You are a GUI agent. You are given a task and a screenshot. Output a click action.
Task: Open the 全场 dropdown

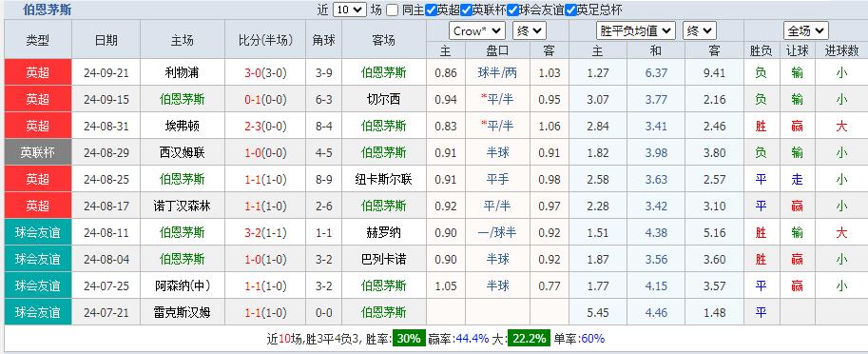tap(805, 30)
